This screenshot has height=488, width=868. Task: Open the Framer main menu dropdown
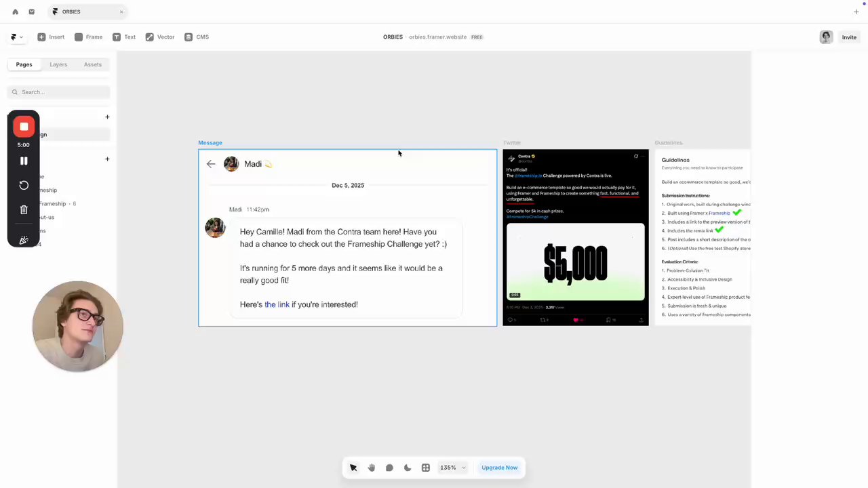[17, 37]
